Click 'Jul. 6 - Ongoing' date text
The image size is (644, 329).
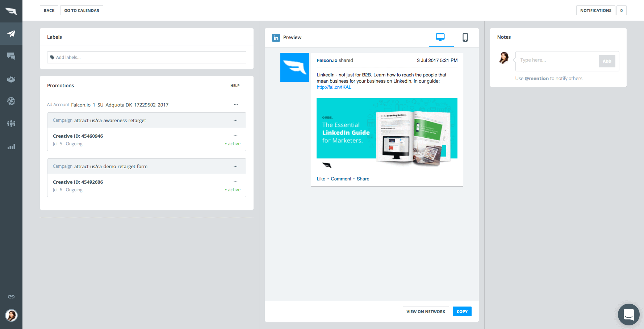pos(68,190)
